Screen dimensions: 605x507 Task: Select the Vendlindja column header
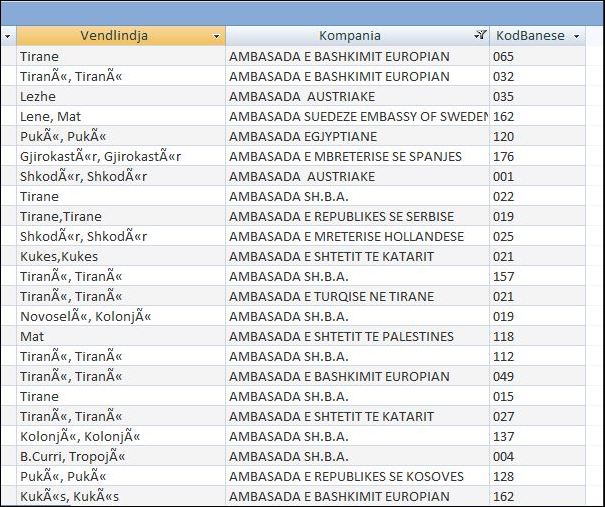(113, 36)
